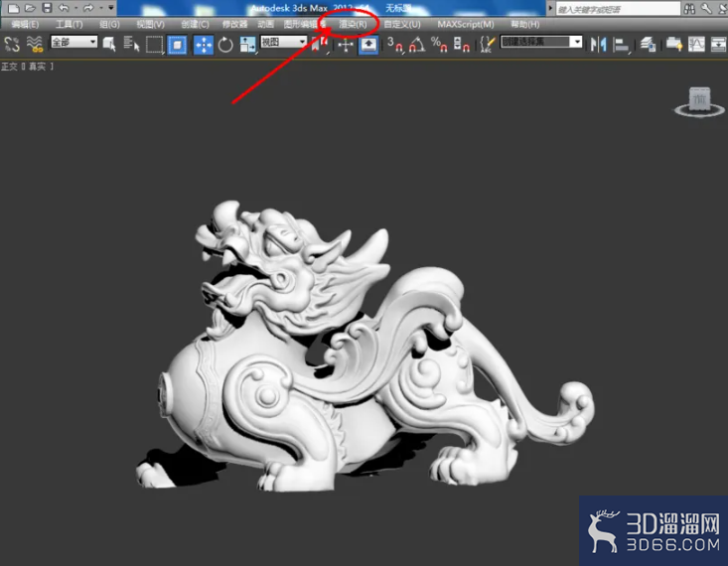Click the wrench tool icon near search

(x=706, y=8)
